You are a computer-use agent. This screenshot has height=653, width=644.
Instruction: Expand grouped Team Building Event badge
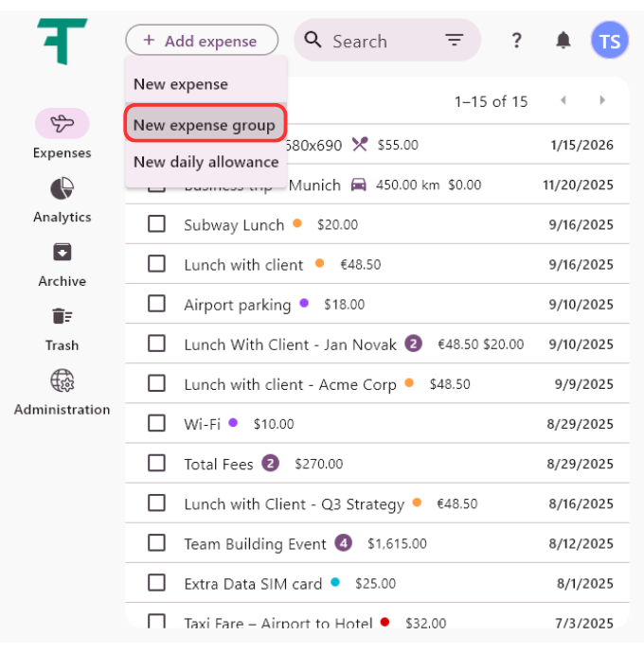pos(343,543)
